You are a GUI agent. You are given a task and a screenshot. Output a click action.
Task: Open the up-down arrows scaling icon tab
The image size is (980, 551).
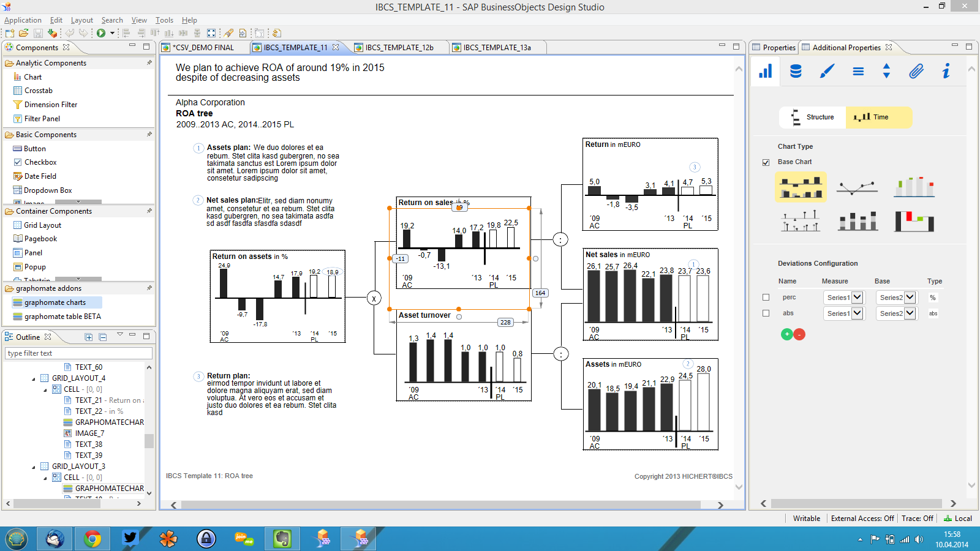[886, 71]
